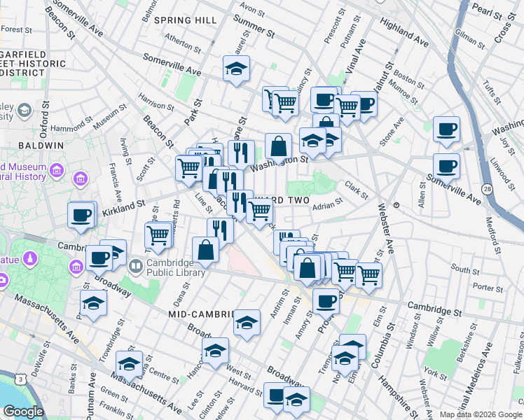Image resolution: width=524 pixels, height=420 pixels.
Task: Click the school marker west of Trowbridge St
Action: [94, 304]
